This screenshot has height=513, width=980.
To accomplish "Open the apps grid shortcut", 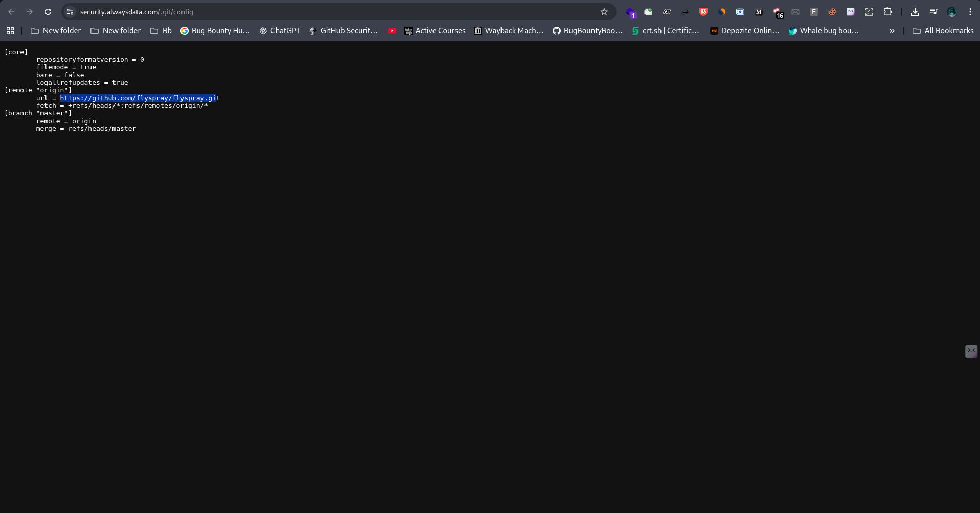I will pyautogui.click(x=10, y=31).
